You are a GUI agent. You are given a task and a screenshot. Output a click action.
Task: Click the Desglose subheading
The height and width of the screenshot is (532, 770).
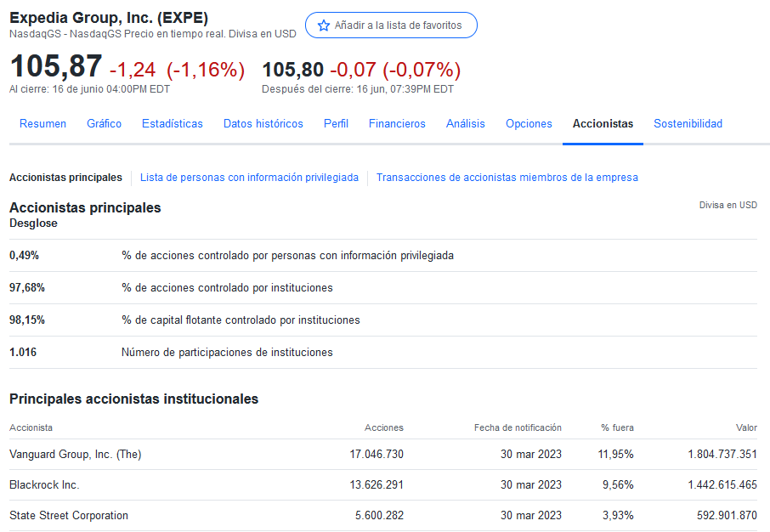(x=33, y=223)
